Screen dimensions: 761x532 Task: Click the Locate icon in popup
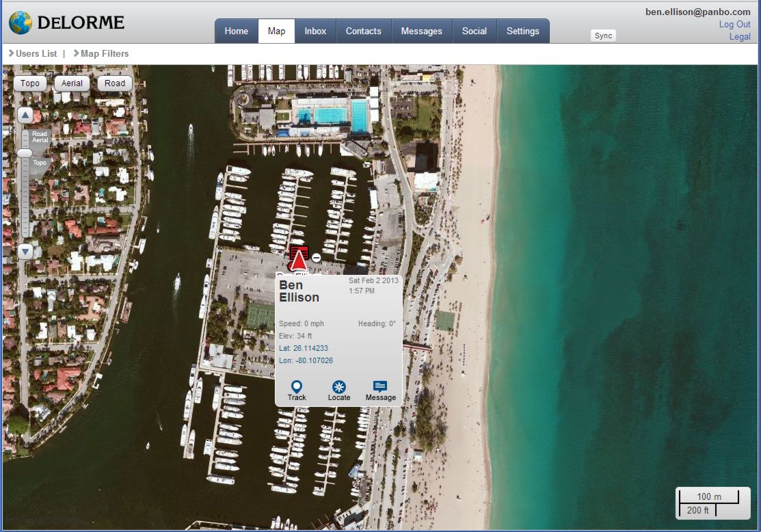click(338, 387)
